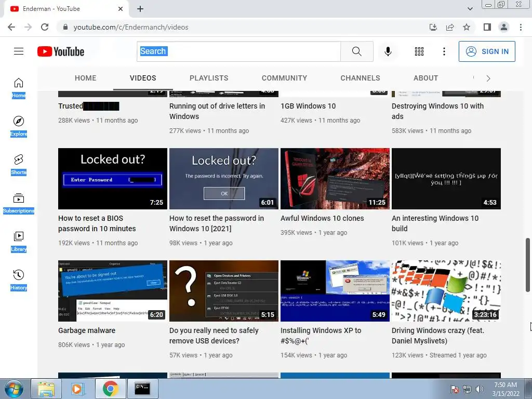Click the 6:20 Garbage malware thumbnail

pyautogui.click(x=113, y=291)
